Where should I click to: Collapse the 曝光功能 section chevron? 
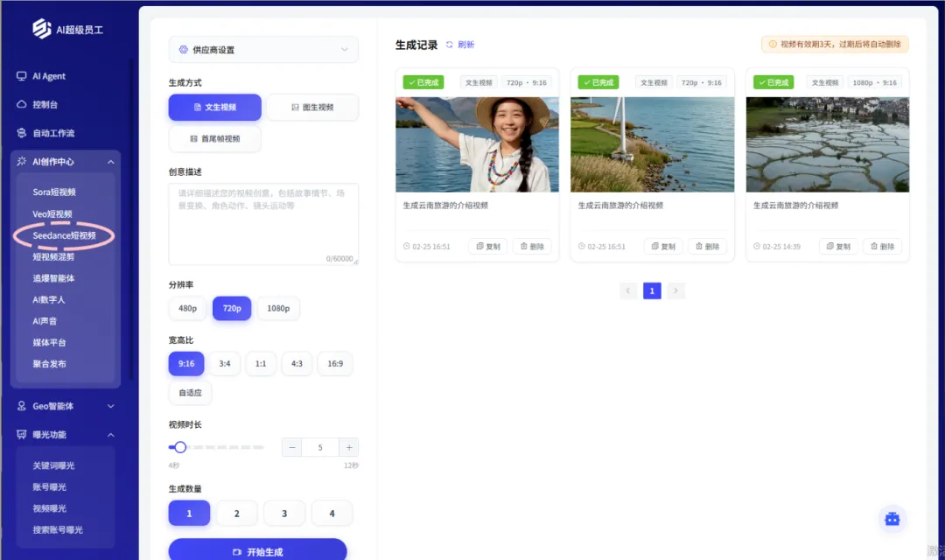[x=111, y=435]
